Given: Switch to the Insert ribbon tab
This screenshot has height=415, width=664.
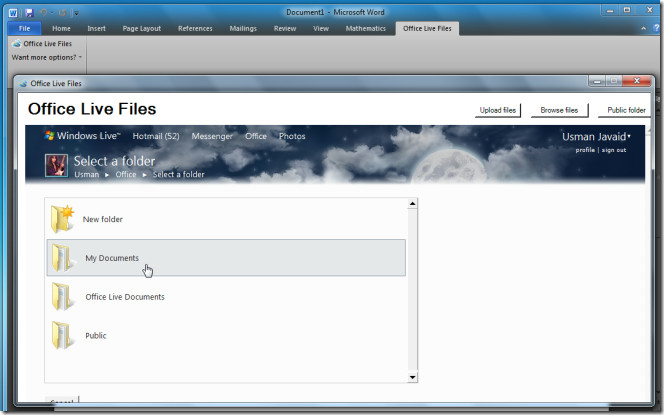Looking at the screenshot, I should point(97,28).
